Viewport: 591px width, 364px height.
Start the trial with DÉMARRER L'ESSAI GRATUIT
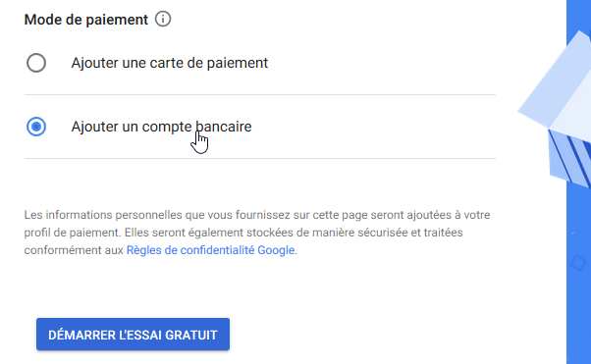pos(134,335)
